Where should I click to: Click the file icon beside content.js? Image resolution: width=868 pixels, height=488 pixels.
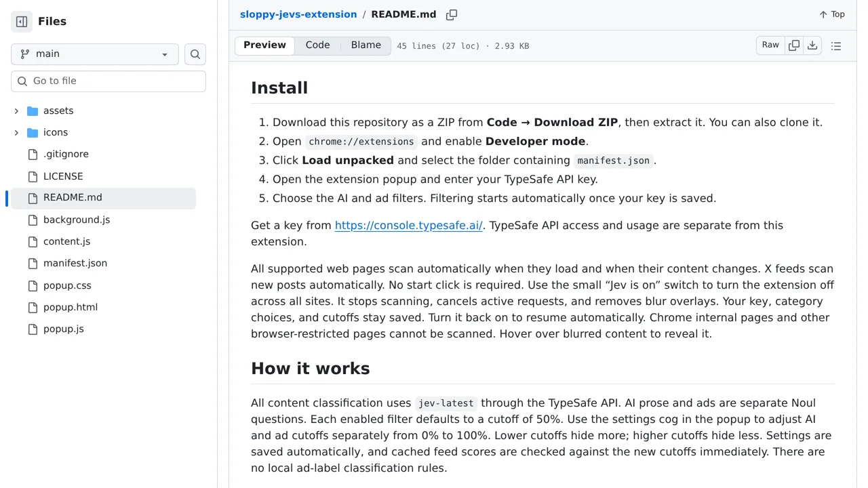[x=33, y=241]
